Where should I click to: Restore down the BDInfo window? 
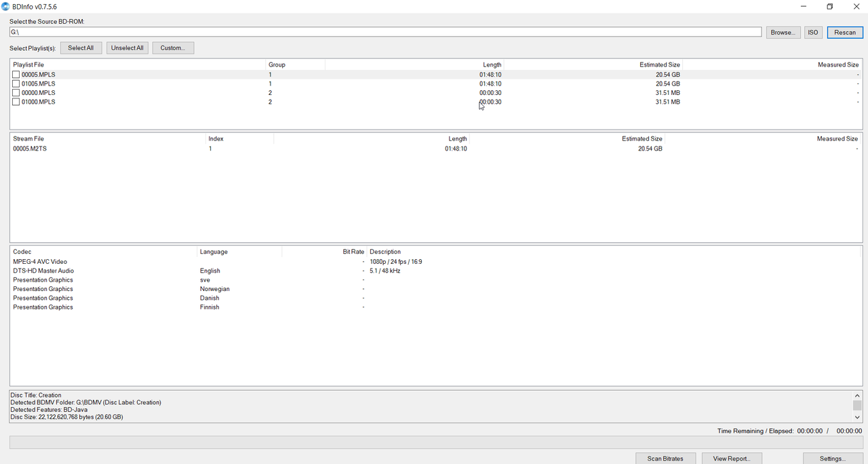(829, 6)
